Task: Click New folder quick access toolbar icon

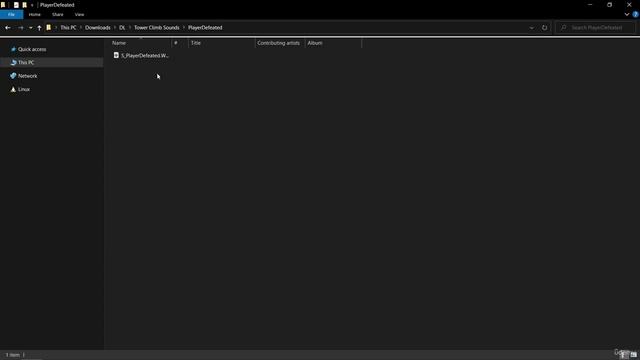Action: tap(24, 5)
